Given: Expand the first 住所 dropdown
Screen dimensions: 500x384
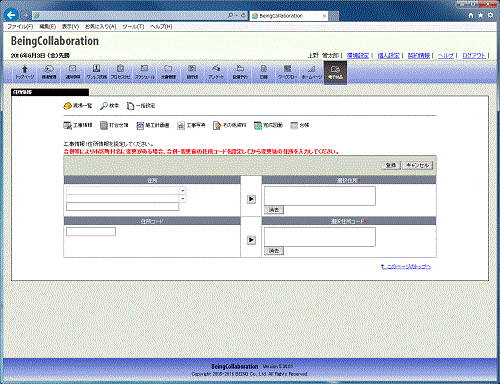Looking at the screenshot, I should 183,190.
